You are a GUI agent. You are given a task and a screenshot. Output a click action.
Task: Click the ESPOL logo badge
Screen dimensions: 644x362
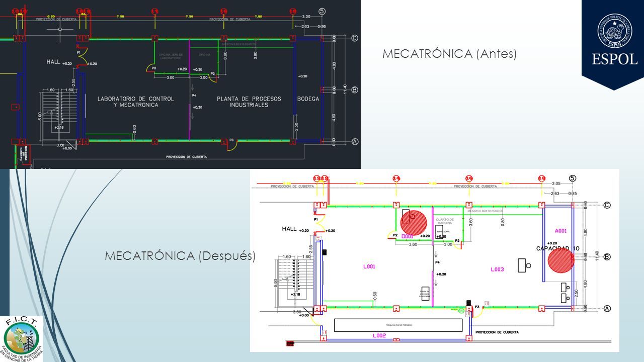click(x=613, y=45)
